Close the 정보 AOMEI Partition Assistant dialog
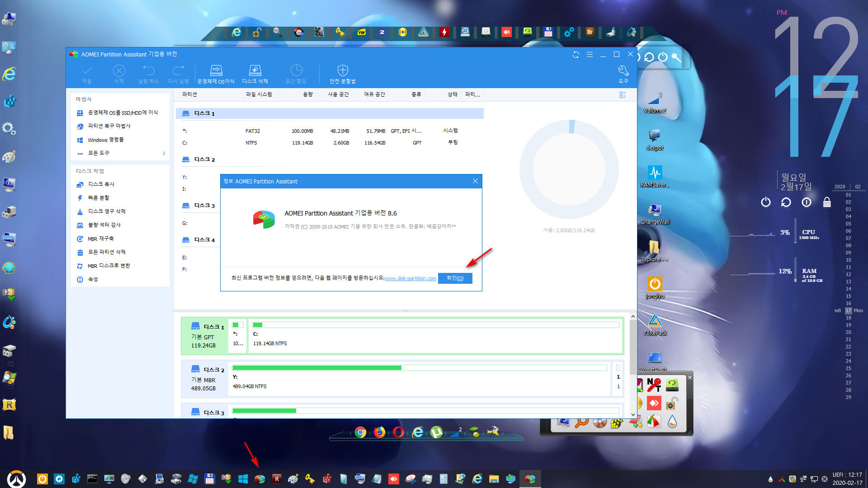The image size is (868, 488). 475,181
